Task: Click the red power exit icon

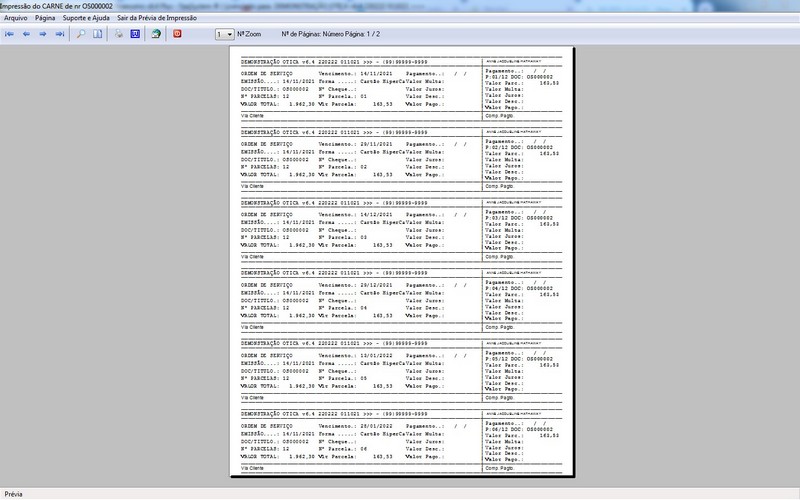Action: click(177, 34)
